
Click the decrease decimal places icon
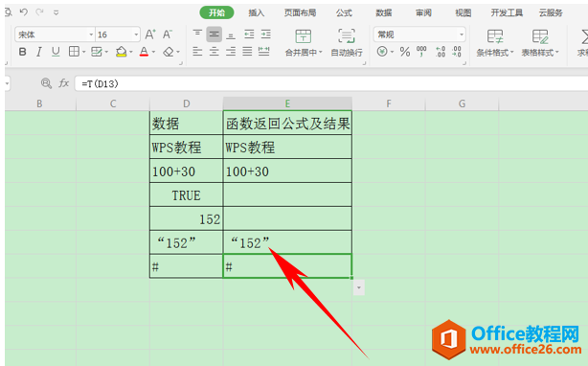[457, 52]
